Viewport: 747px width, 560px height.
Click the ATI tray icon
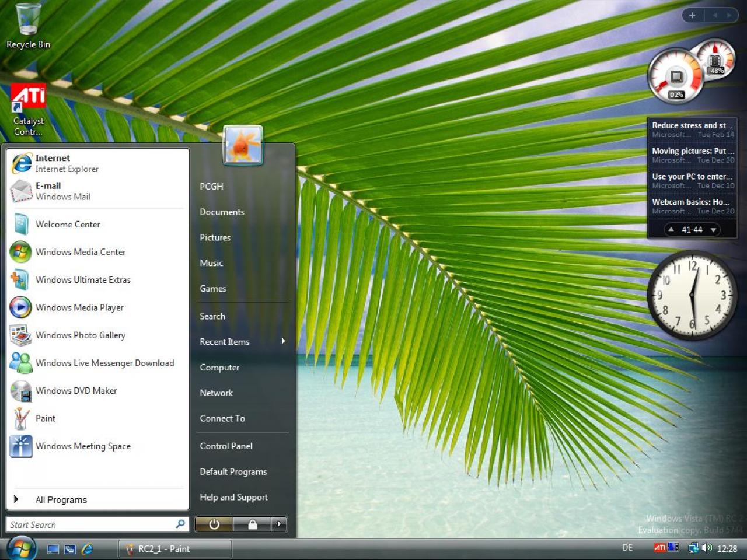(660, 548)
